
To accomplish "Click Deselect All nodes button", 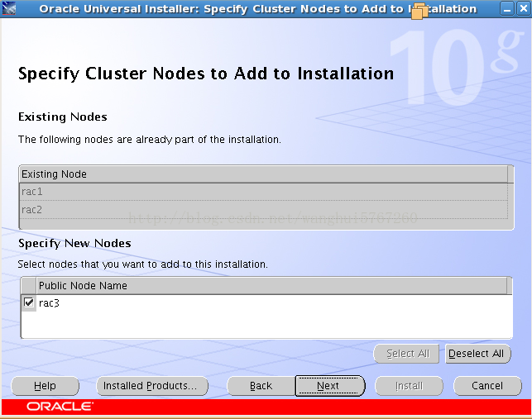I will (x=477, y=354).
